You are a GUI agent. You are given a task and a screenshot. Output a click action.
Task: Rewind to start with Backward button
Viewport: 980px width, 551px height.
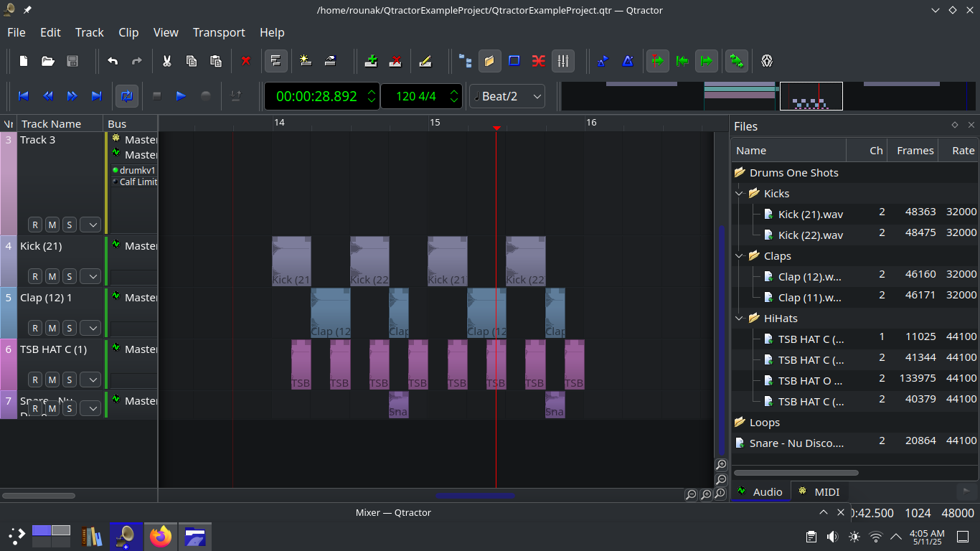click(x=23, y=96)
